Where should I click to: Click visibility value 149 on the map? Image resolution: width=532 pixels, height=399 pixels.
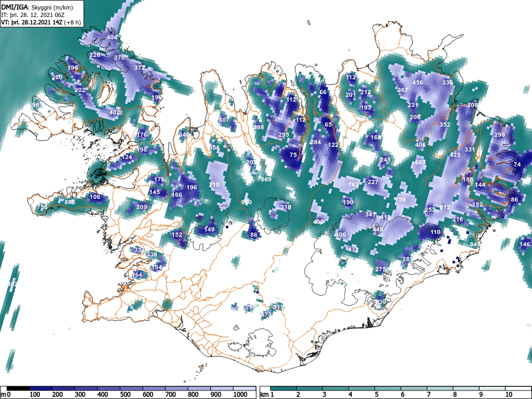(209, 229)
